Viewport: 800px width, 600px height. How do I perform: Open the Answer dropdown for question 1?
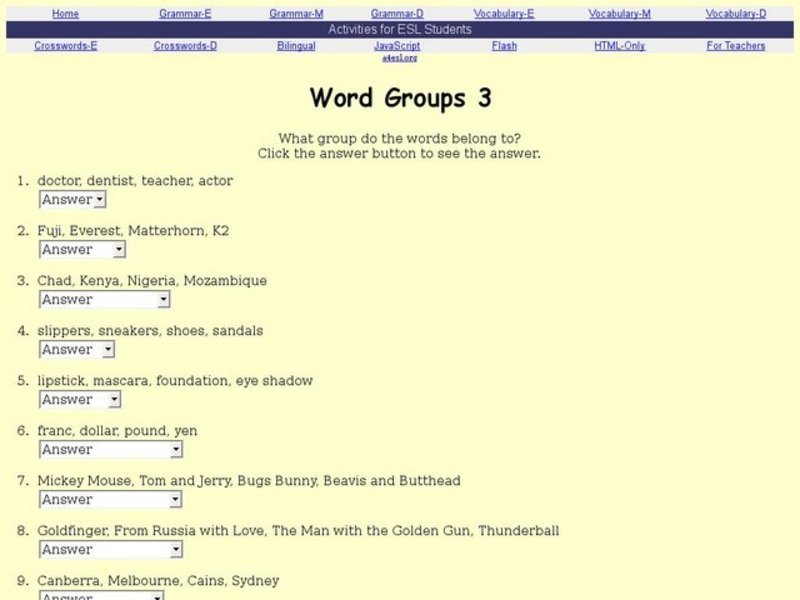click(71, 199)
